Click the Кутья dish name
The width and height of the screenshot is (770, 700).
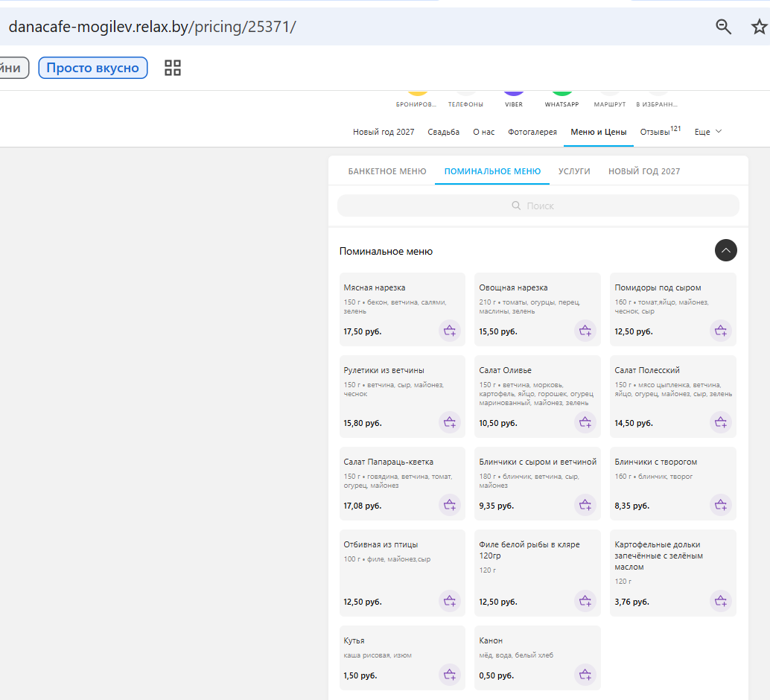pos(354,640)
